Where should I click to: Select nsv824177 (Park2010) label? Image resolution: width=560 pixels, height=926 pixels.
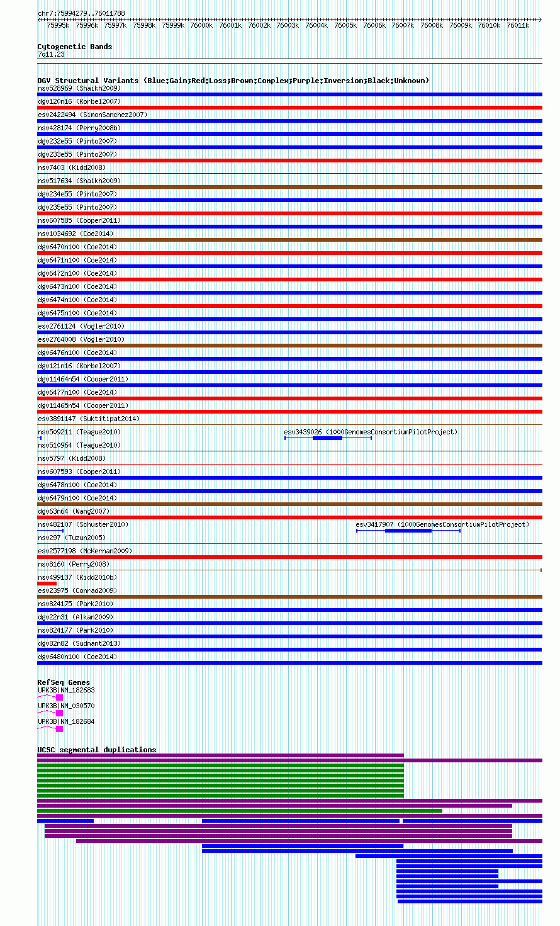click(x=76, y=630)
